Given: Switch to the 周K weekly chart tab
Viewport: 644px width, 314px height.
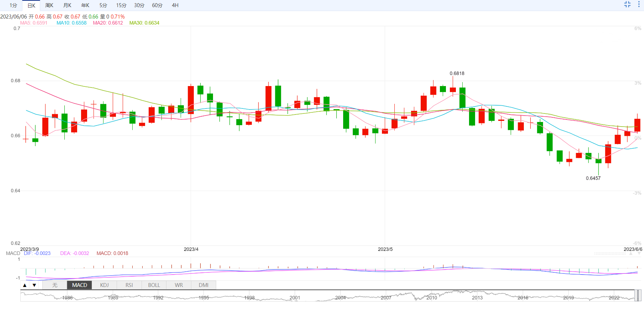Looking at the screenshot, I should (x=49, y=5).
